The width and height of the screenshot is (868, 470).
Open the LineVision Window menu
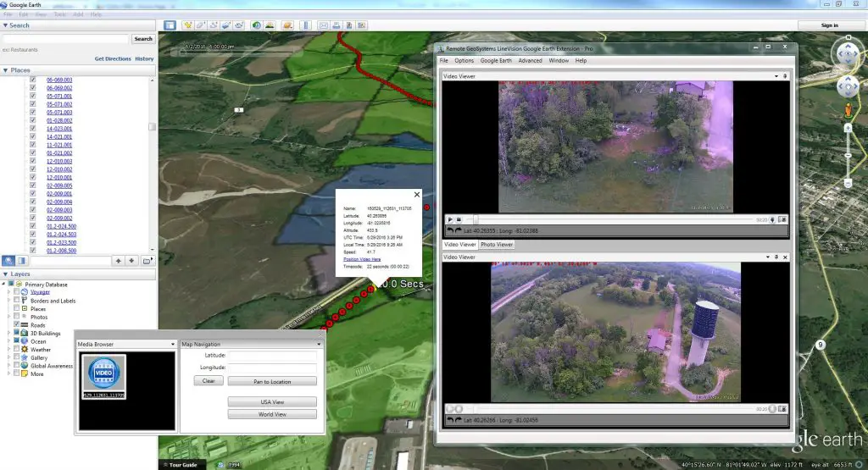click(559, 61)
